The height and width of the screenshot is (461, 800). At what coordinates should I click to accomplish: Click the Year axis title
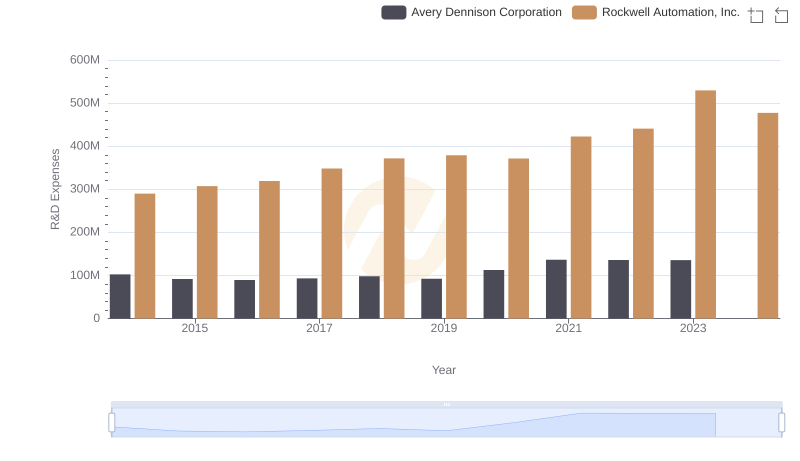point(444,370)
